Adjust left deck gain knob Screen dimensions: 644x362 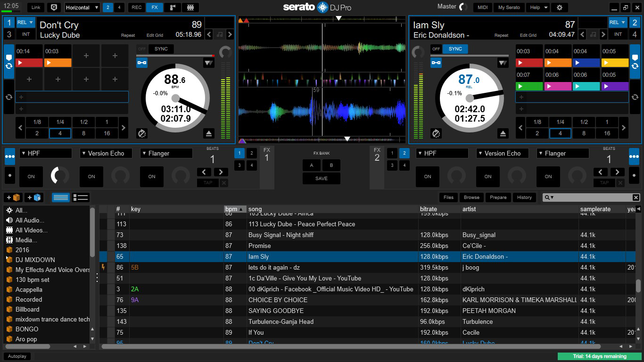tap(225, 52)
